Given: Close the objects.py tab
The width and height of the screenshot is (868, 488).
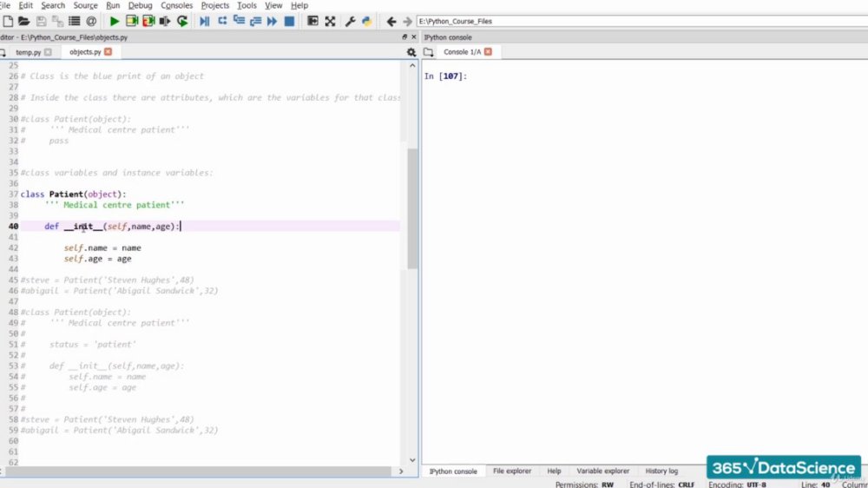Looking at the screenshot, I should click(108, 51).
